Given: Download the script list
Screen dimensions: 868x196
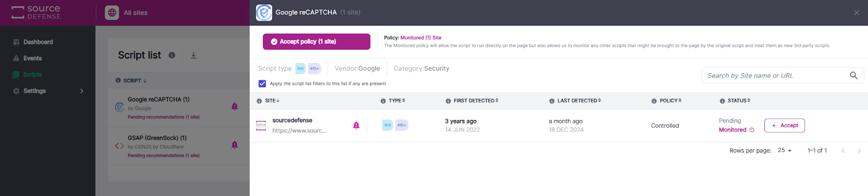Looking at the screenshot, I should click(x=194, y=55).
